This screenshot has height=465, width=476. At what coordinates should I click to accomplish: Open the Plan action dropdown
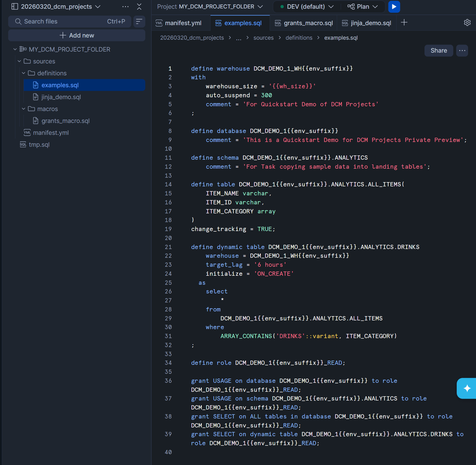[362, 7]
